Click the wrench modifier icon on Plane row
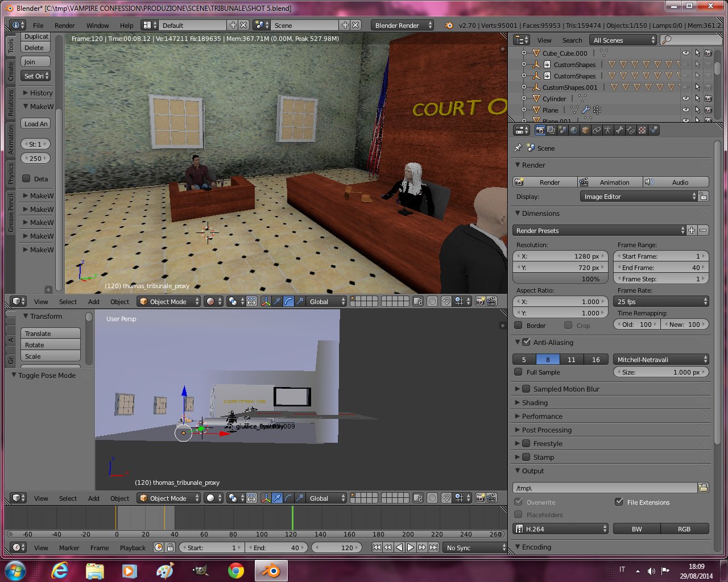The image size is (728, 582). click(586, 110)
